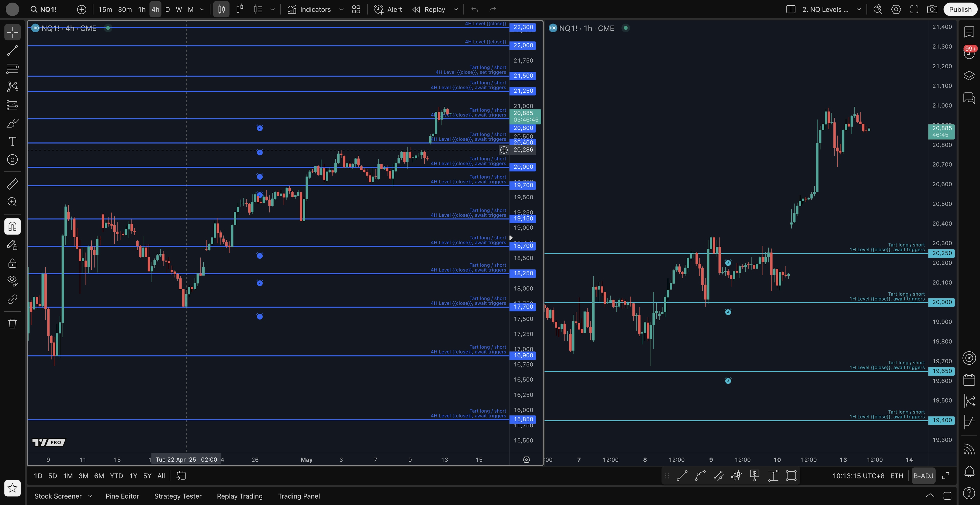This screenshot has height=505, width=980.
Task: Open the NQ Levels layout dropdown
Action: 859,9
